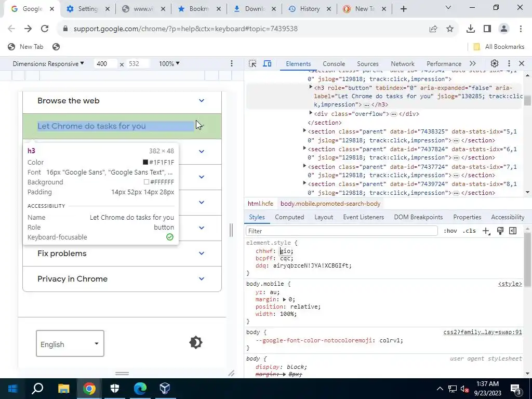
Task: Switch to the Console tab
Action: (334, 64)
